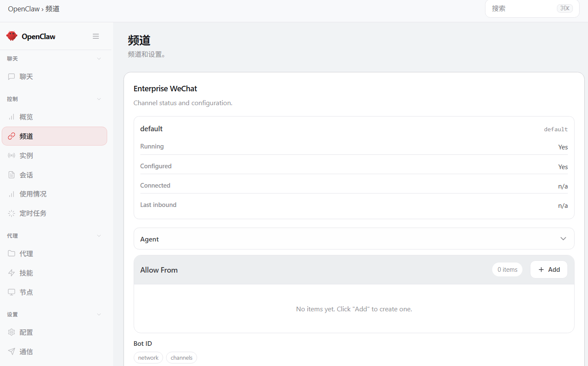Click the channels tag under Bot ID
Screen dimensions: 588x366
coord(181,357)
